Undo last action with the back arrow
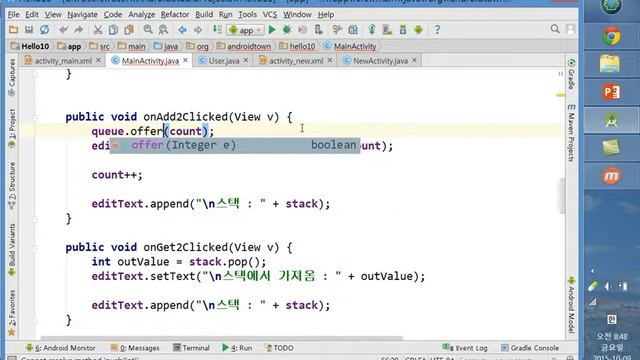Viewport: 640px width, 360px height. (63, 30)
